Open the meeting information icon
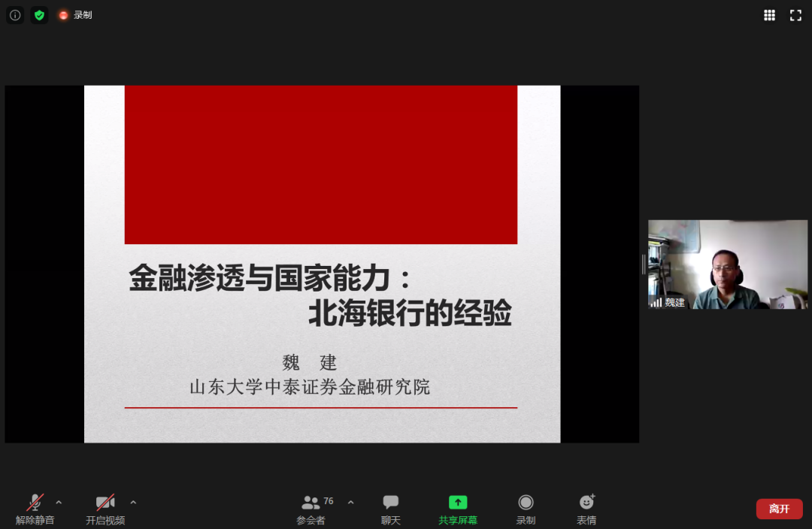The image size is (812, 529). click(15, 15)
